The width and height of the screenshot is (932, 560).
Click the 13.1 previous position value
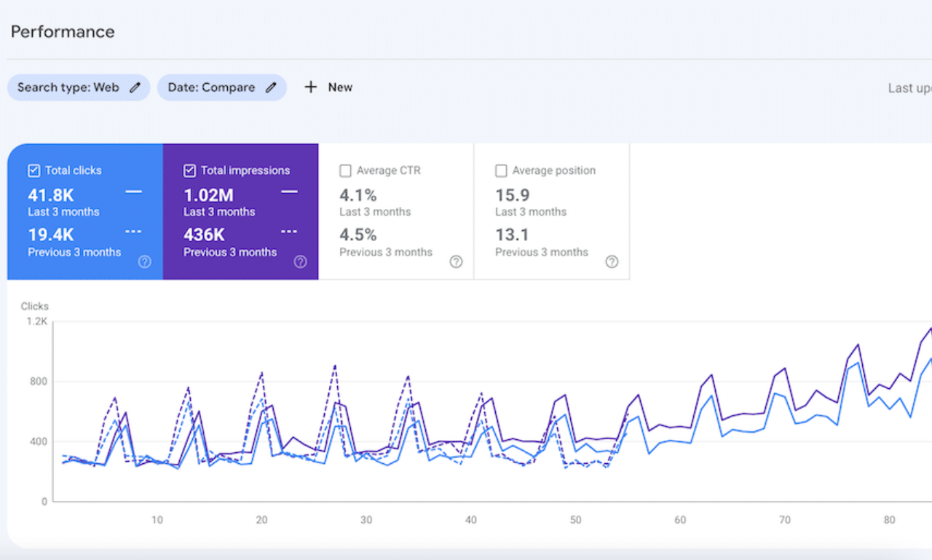512,234
